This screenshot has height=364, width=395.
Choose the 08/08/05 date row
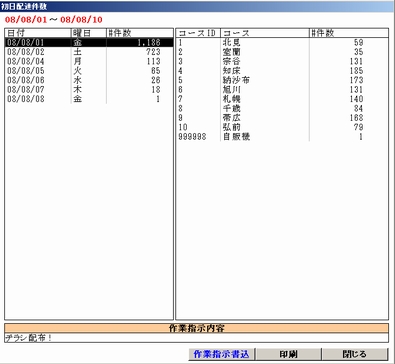tap(89, 71)
